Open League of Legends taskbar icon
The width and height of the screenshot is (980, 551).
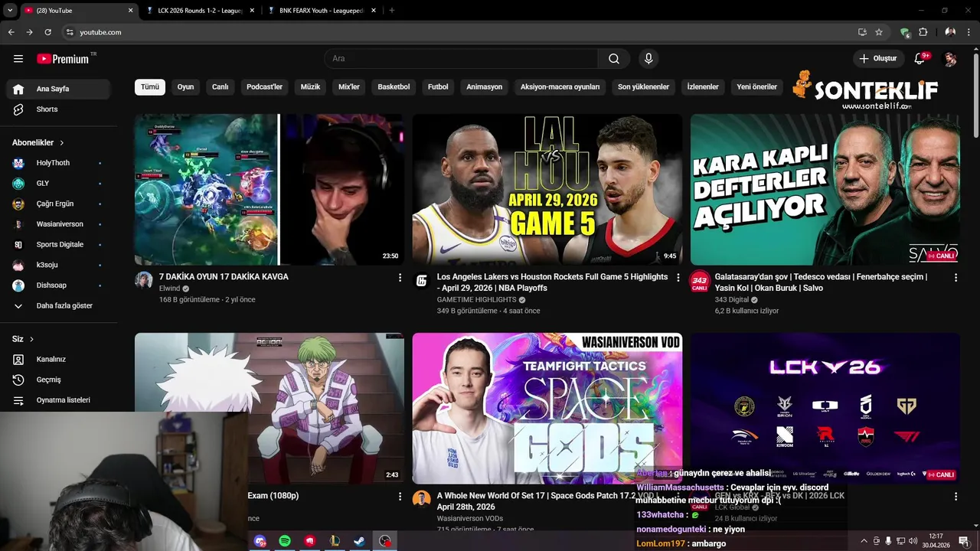pyautogui.click(x=335, y=541)
